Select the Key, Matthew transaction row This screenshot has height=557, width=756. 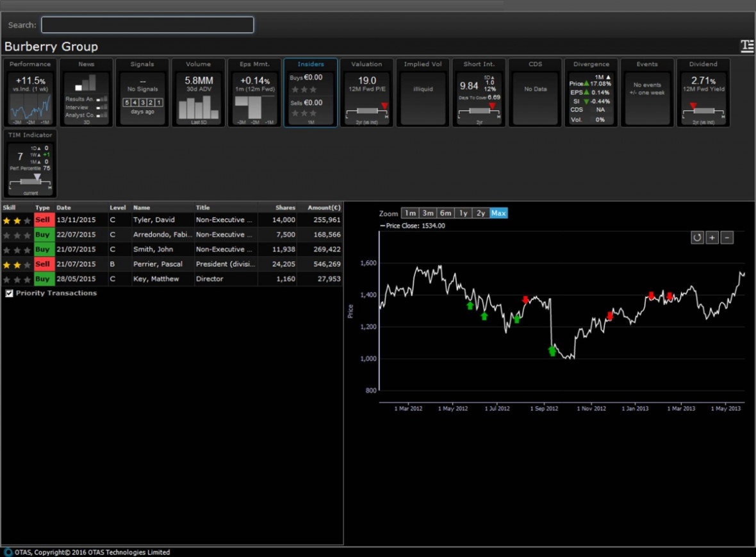(172, 279)
